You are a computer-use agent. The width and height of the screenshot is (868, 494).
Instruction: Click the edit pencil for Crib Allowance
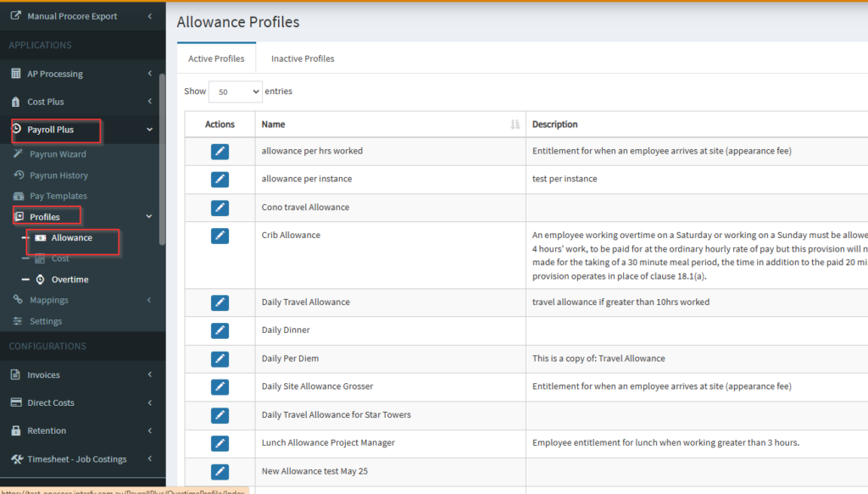click(x=220, y=236)
